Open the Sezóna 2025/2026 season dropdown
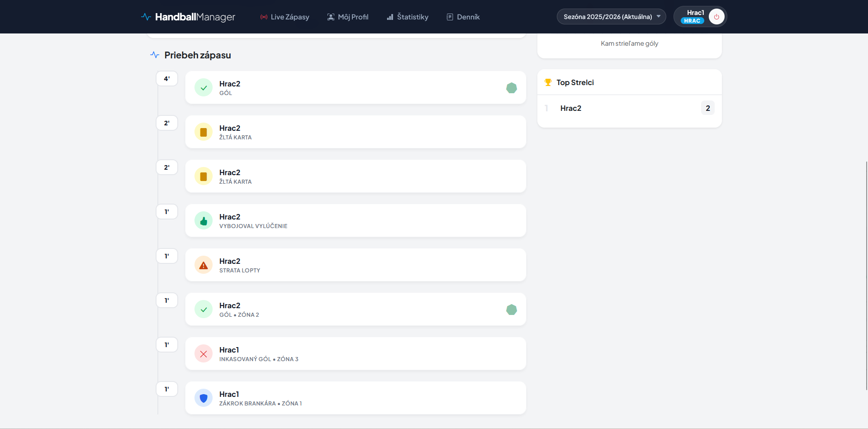 pos(611,17)
